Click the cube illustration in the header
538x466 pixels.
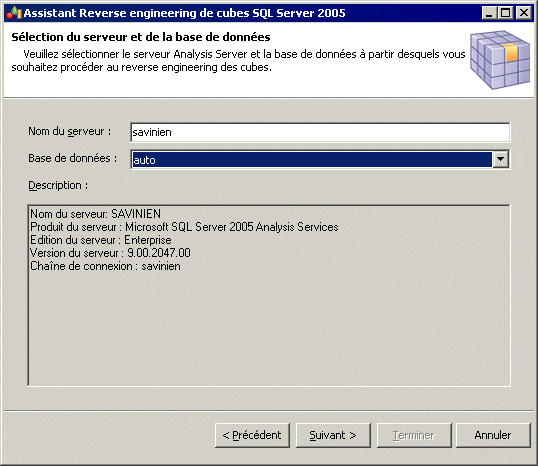[x=500, y=60]
